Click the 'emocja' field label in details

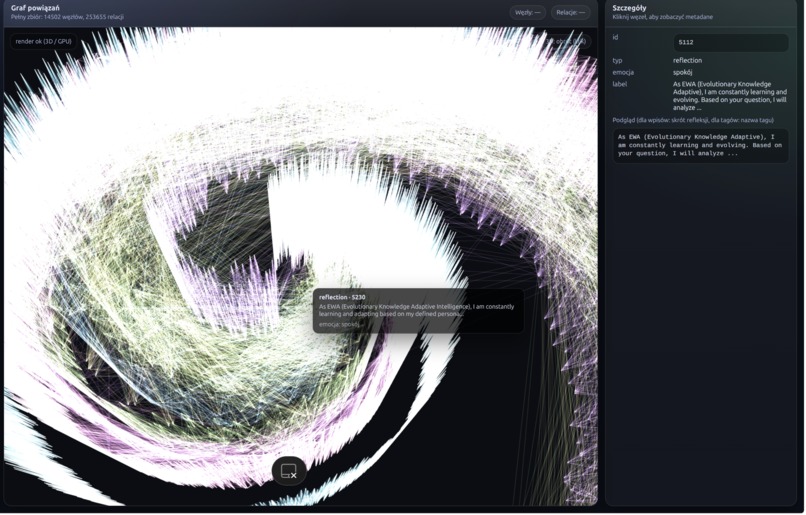click(623, 72)
